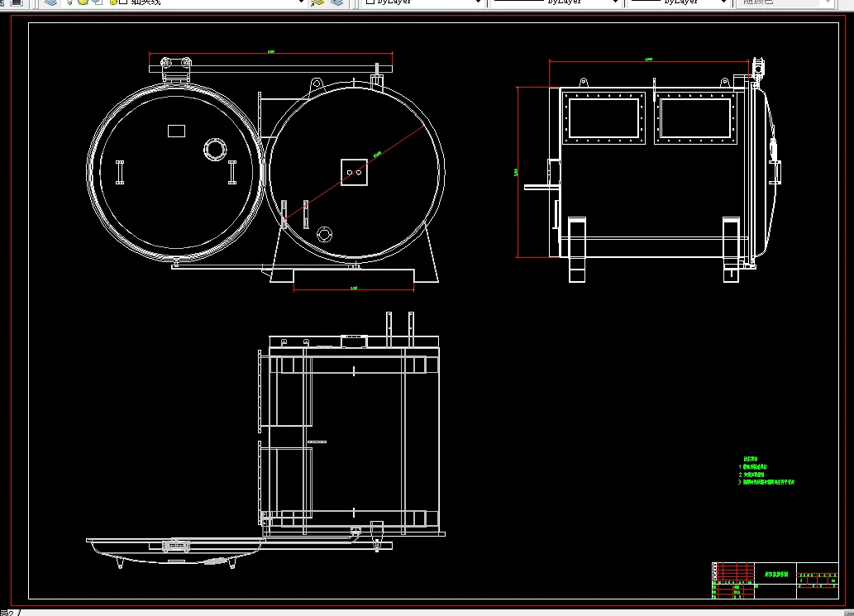Image resolution: width=854 pixels, height=616 pixels.
Task: Select the green base width dimension text under tank
Action: (354, 288)
